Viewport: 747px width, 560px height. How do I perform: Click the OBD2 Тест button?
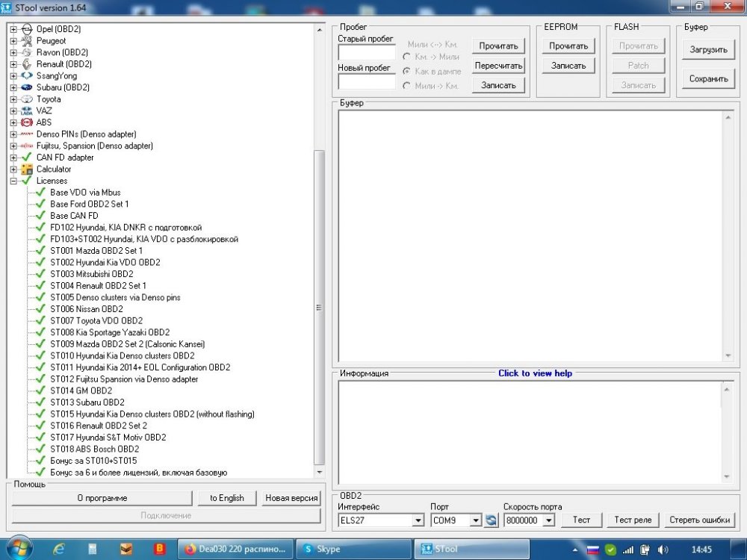tap(581, 520)
